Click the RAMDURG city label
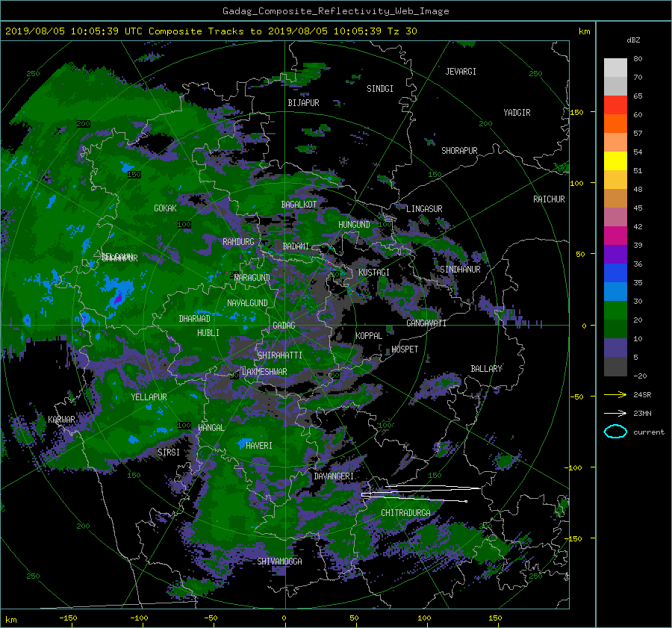 pos(238,242)
